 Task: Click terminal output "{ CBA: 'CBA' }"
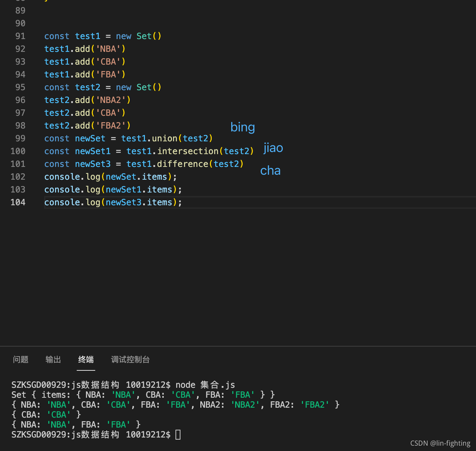click(x=46, y=415)
